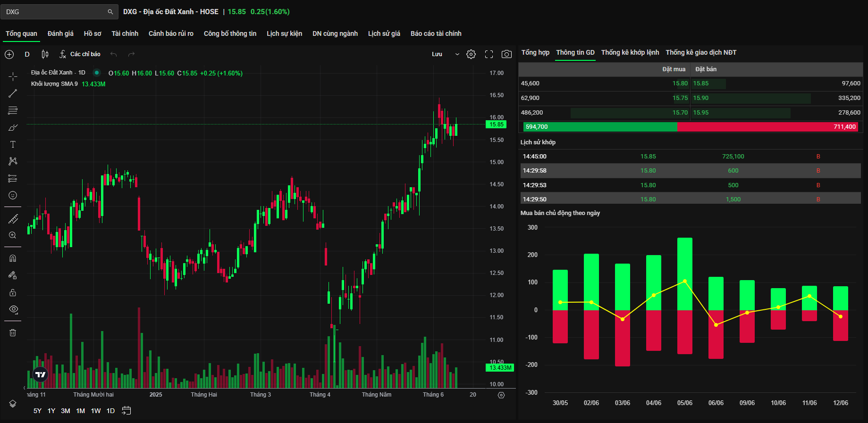Take a chart snapshot with camera icon
The width and height of the screenshot is (868, 423).
[x=506, y=54]
